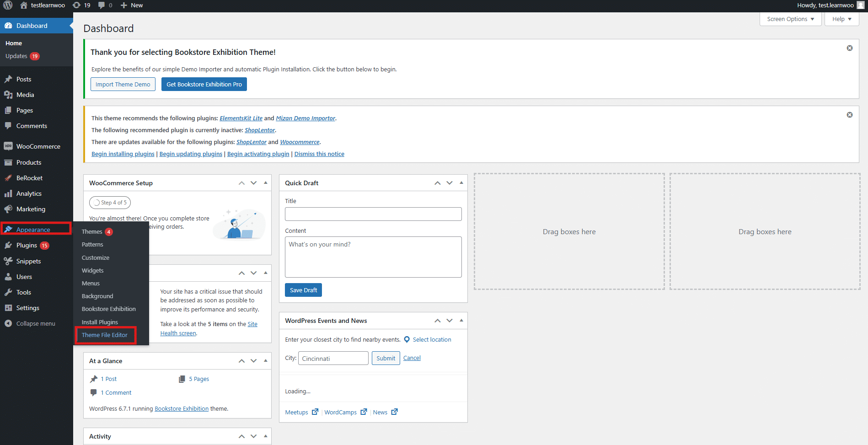Click the 5 Pages link
This screenshot has width=868, height=445.
click(199, 379)
